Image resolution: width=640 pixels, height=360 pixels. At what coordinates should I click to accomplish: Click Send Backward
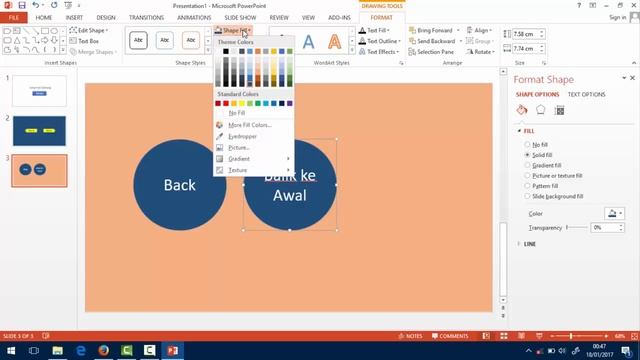[x=432, y=41]
